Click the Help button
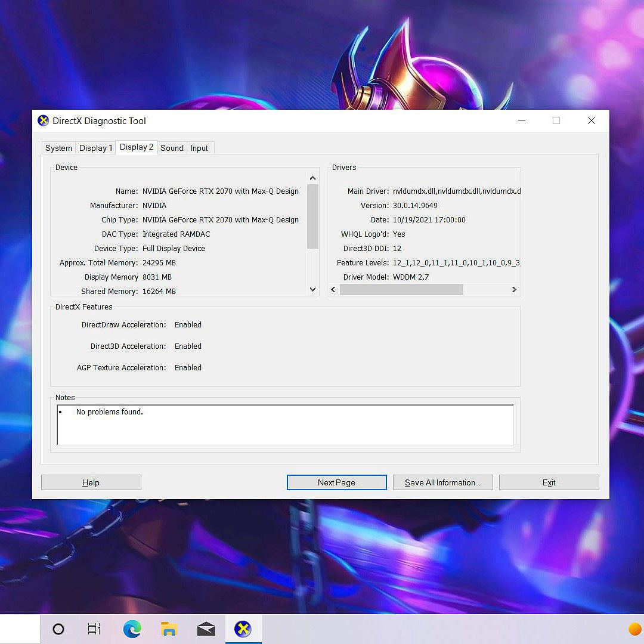The image size is (644, 644). [91, 482]
